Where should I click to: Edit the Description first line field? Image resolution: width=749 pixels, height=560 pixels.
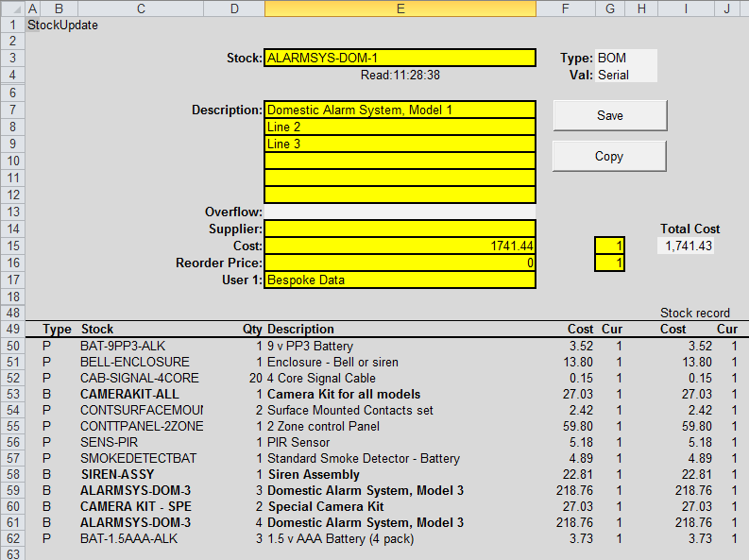[400, 110]
